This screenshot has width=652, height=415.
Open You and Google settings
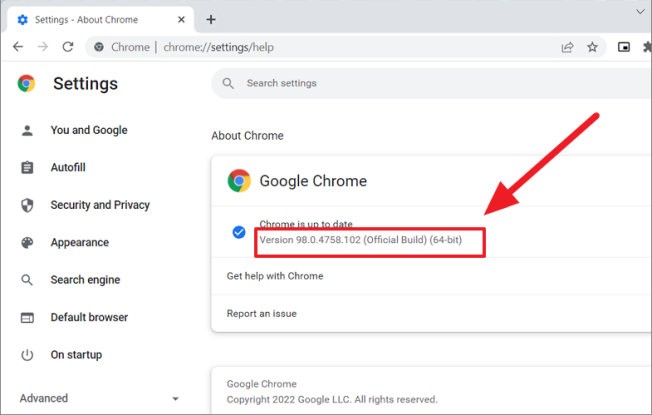click(x=88, y=130)
